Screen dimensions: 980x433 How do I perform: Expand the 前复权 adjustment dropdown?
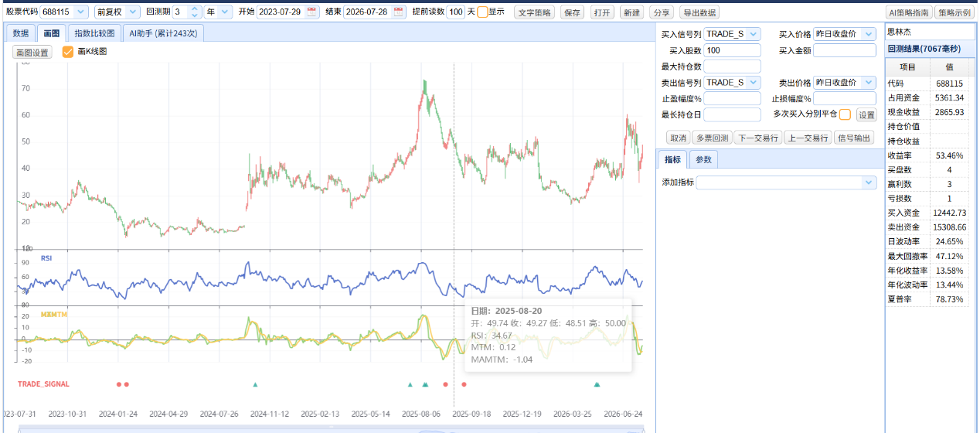pyautogui.click(x=117, y=12)
